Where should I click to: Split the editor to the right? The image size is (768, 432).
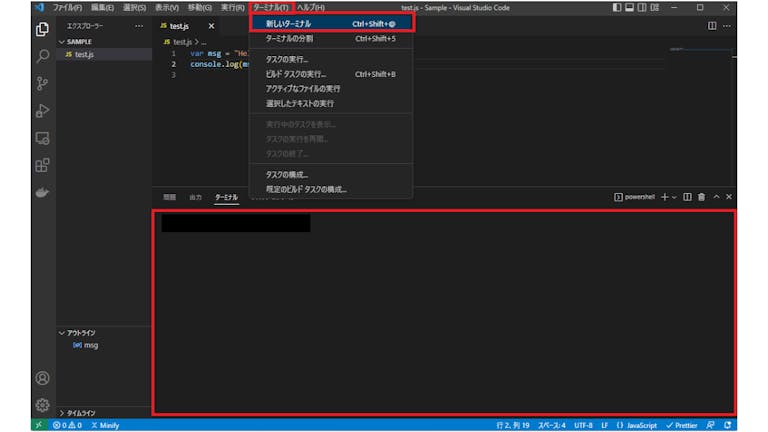[x=712, y=25]
